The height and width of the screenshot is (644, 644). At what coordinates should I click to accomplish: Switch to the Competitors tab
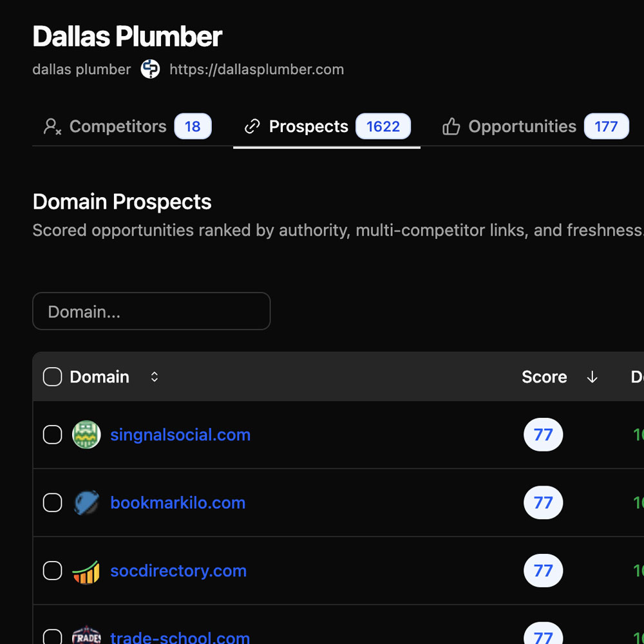(x=118, y=127)
